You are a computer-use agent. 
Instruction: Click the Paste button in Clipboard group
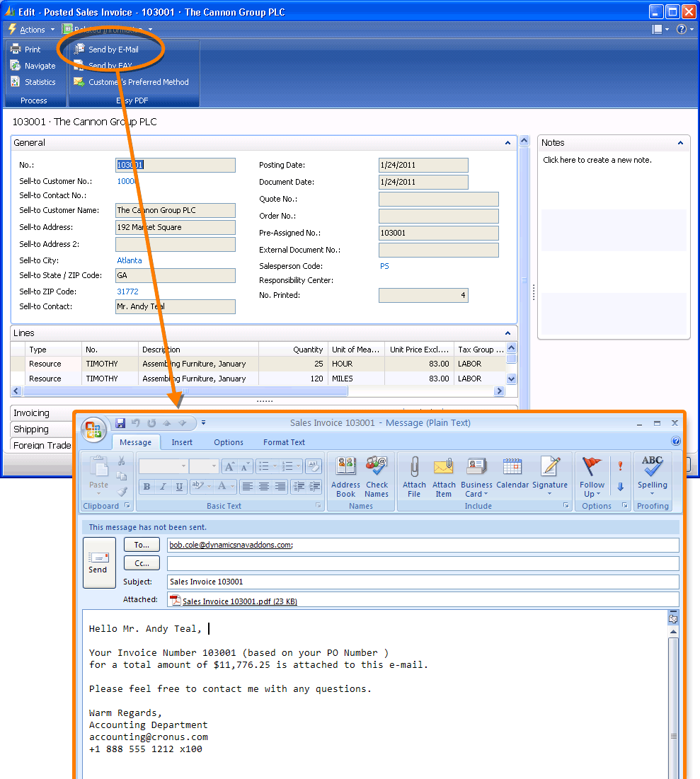[99, 475]
